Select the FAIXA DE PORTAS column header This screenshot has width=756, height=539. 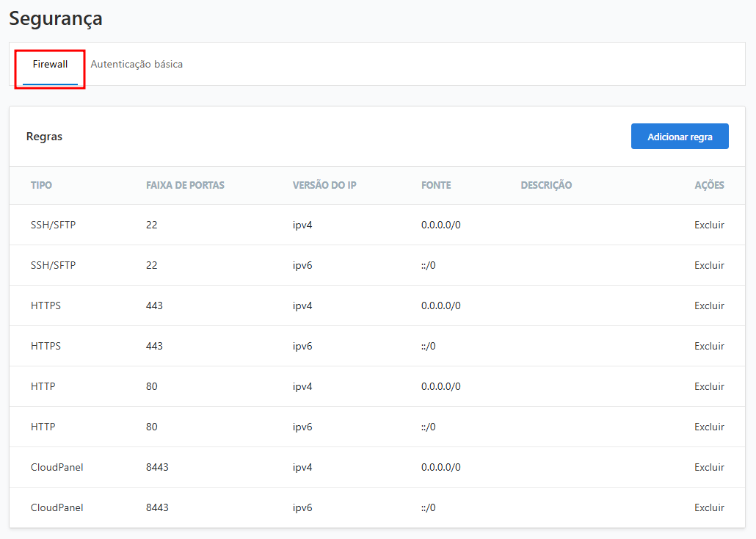coord(185,185)
